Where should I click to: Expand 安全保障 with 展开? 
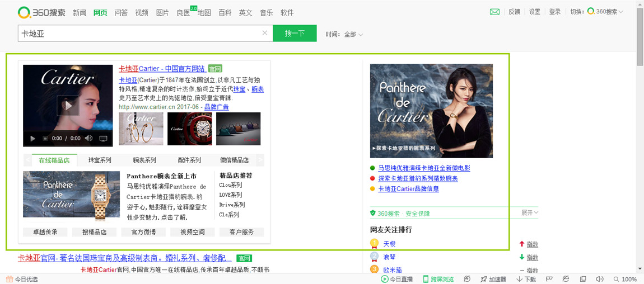(529, 212)
